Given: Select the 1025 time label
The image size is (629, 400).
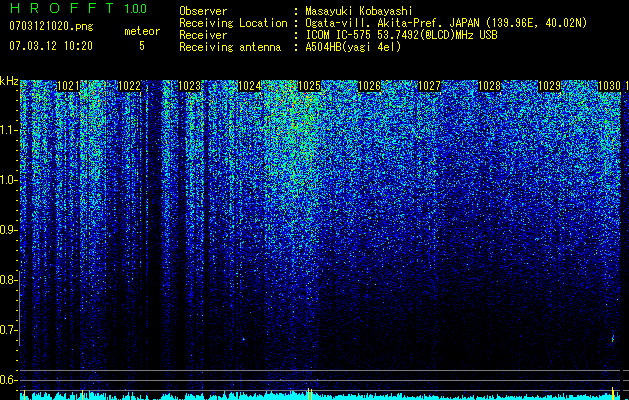Looking at the screenshot, I should [309, 86].
